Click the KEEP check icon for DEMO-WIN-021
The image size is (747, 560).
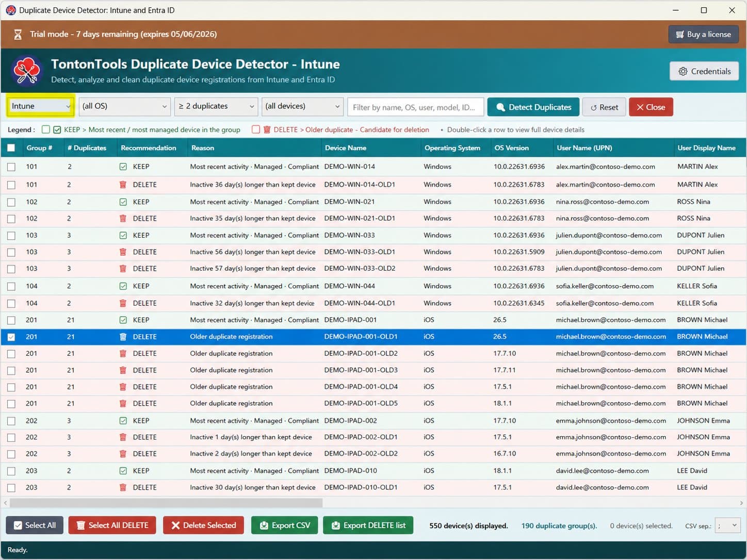click(123, 202)
